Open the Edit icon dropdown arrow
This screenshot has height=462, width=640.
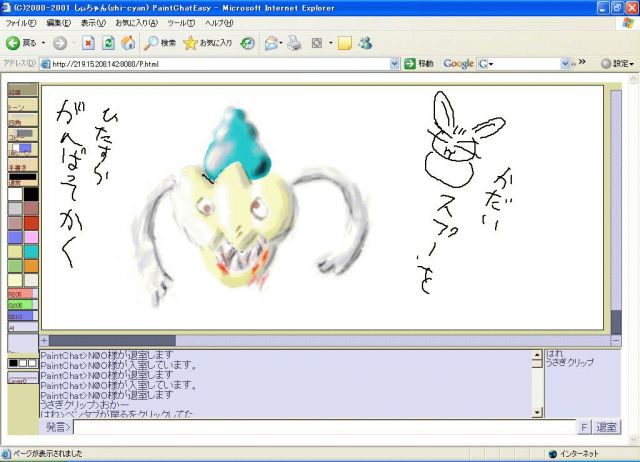[x=331, y=43]
